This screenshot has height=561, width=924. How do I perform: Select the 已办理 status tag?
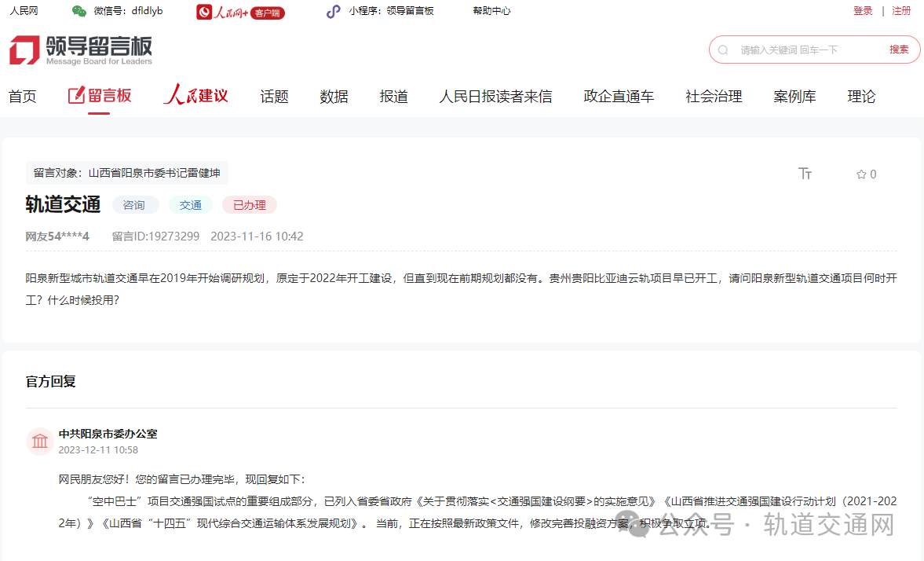click(250, 205)
